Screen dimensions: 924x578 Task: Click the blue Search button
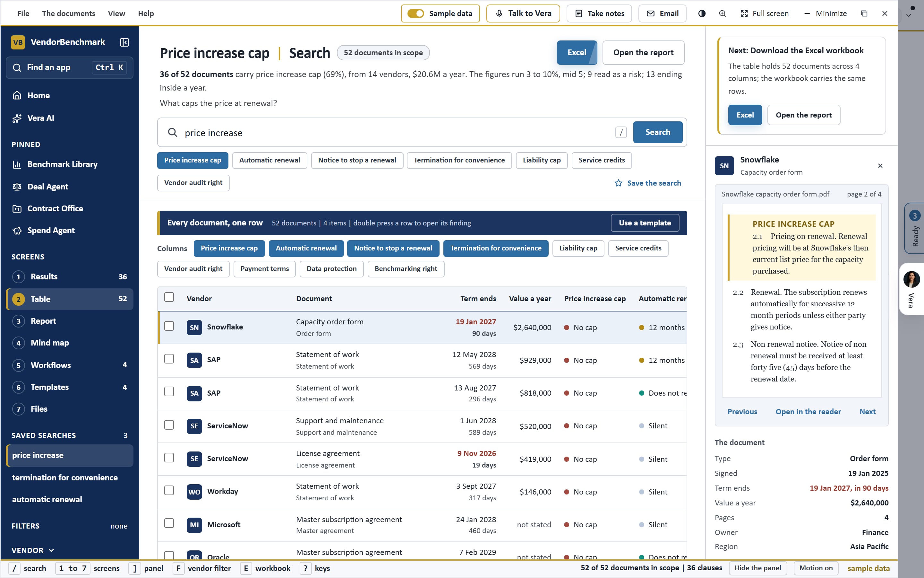(x=657, y=132)
